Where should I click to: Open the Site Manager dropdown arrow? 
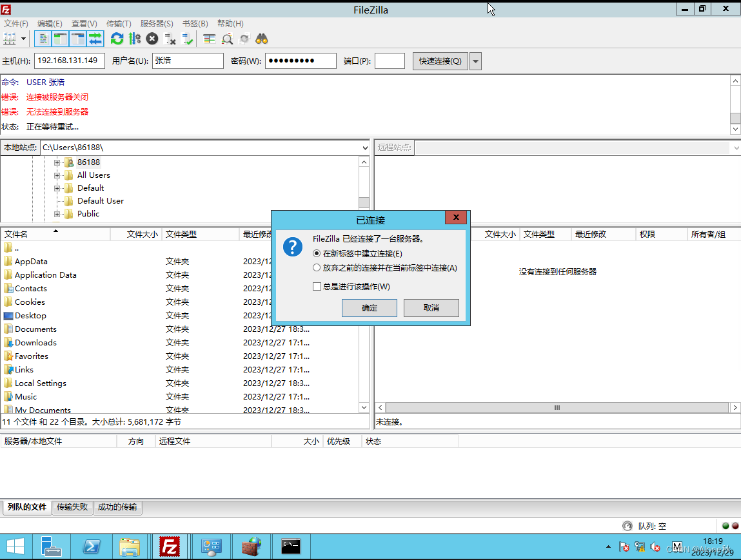point(23,39)
